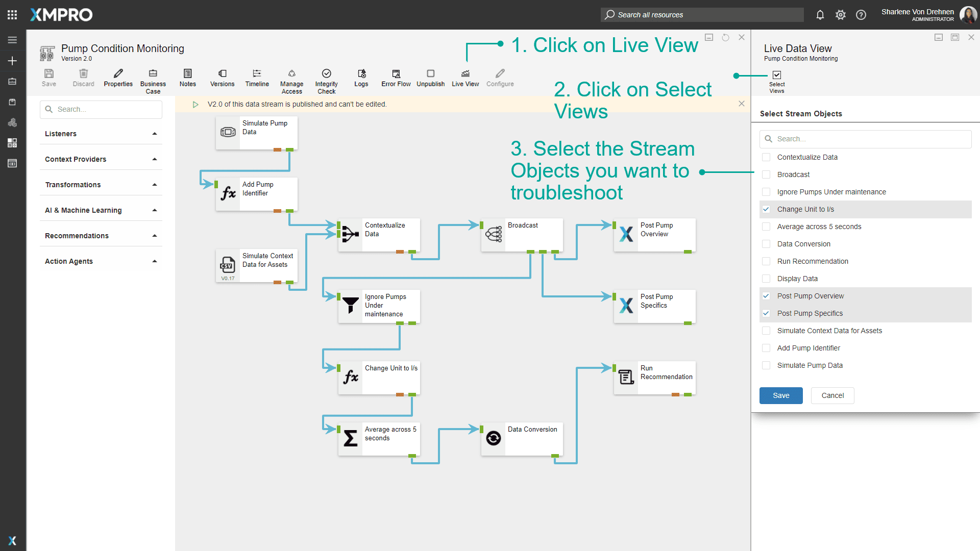
Task: Open the notifications bell
Action: pyautogui.click(x=820, y=15)
